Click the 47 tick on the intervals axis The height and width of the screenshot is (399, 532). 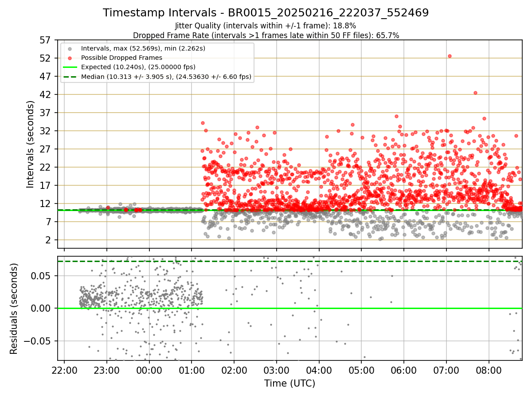coord(46,77)
